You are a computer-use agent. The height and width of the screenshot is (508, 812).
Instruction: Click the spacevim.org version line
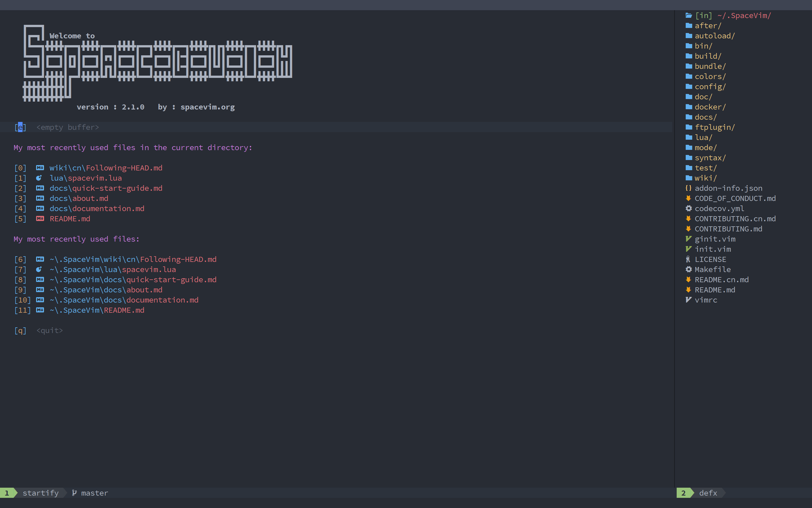click(x=156, y=107)
